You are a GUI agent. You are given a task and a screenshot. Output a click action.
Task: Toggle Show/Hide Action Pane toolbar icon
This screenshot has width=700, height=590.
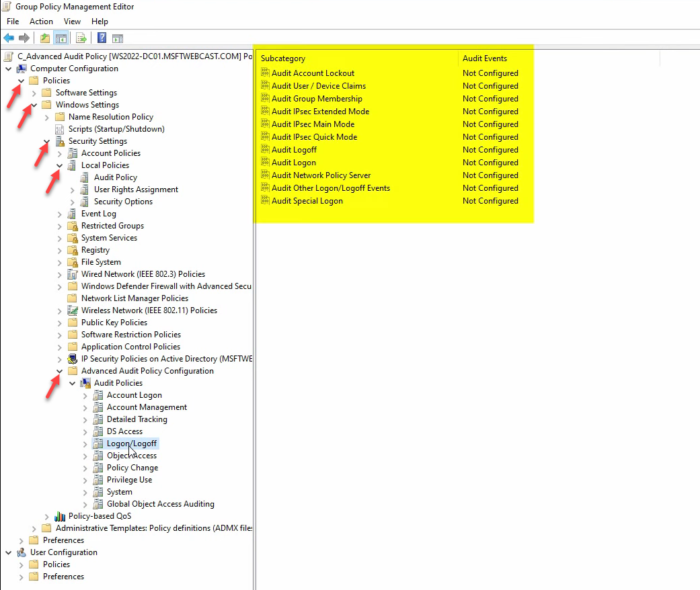click(x=118, y=38)
